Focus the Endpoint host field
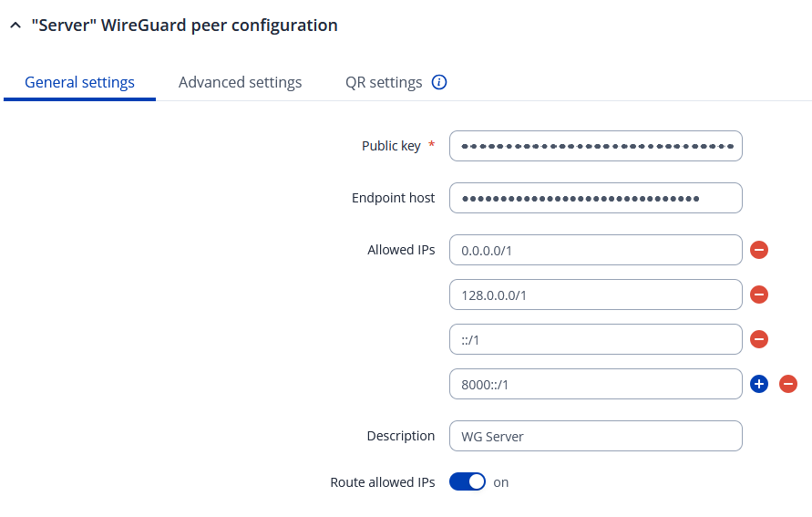Screen dimensions: 812x517 [x=596, y=198]
